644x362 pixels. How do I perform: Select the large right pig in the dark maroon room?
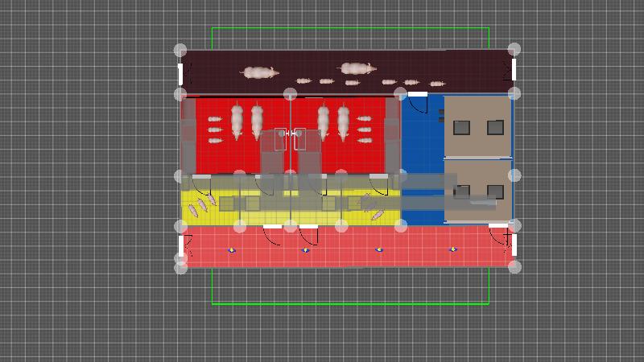tap(357, 69)
